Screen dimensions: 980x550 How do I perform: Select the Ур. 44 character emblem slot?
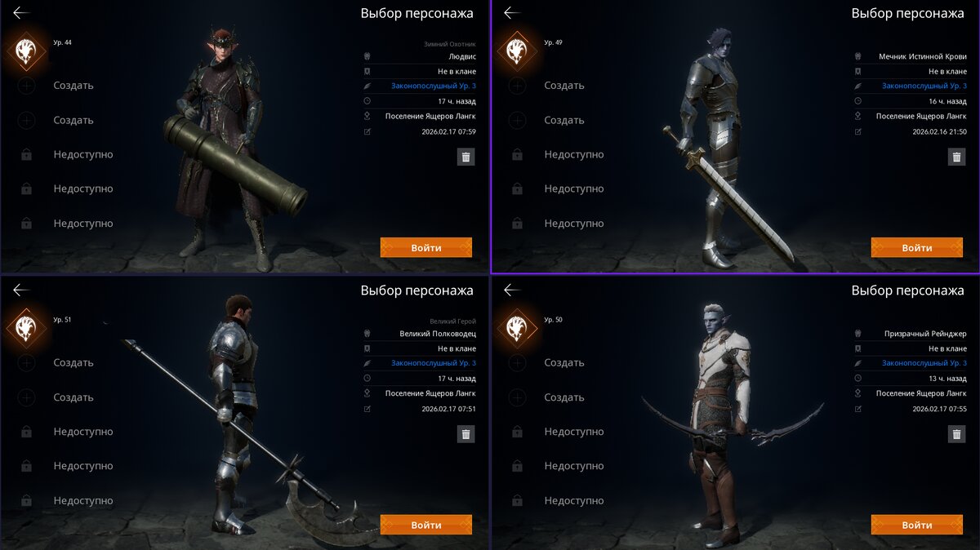coord(26,51)
